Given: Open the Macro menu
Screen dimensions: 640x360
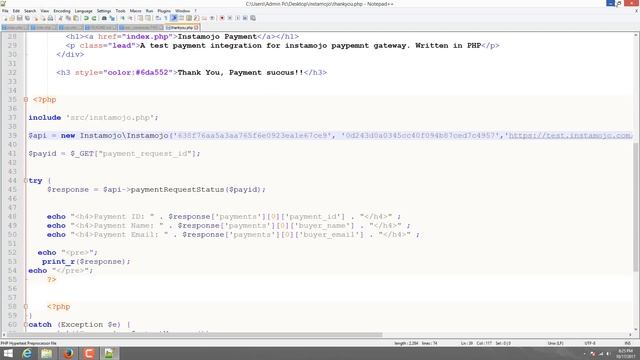Looking at the screenshot, I should 136,11.
